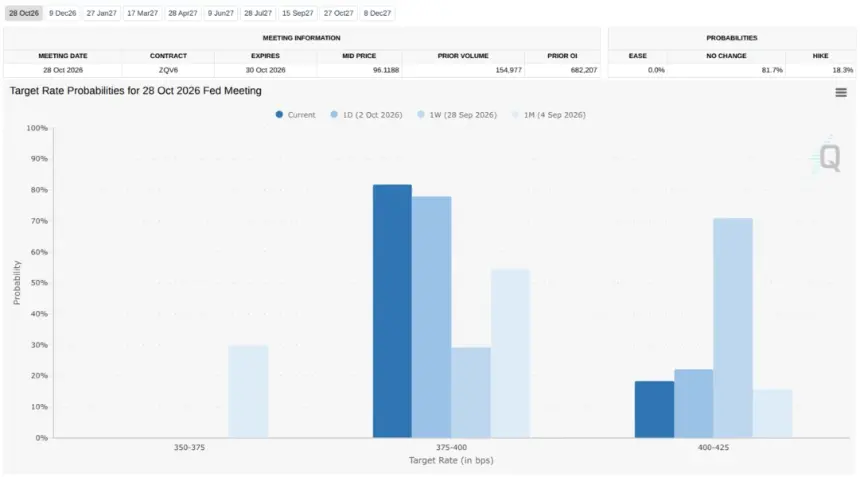The image size is (860, 477).
Task: Click the 1M bar for 375-400
Action: [x=511, y=354]
